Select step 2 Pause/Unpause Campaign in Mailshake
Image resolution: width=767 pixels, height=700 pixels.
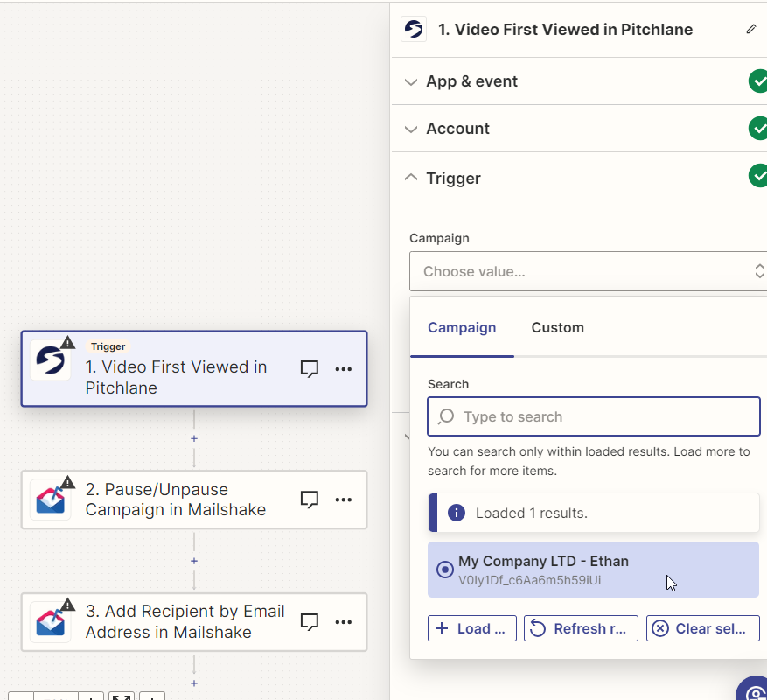tap(194, 500)
